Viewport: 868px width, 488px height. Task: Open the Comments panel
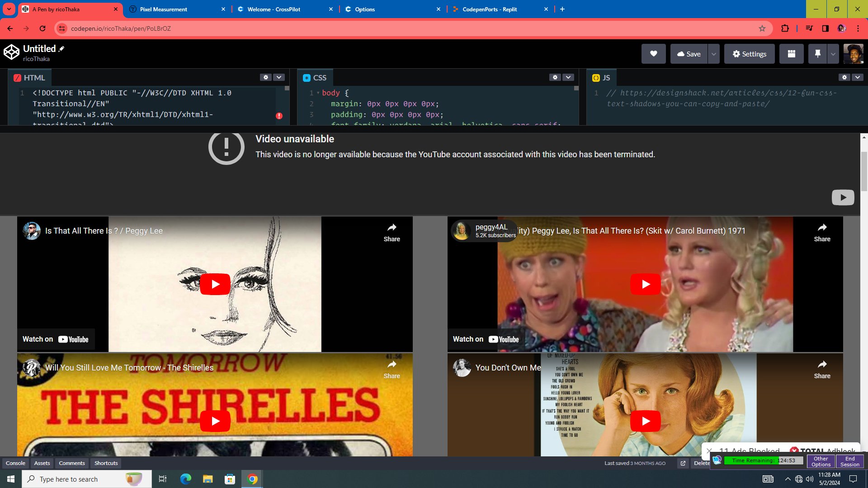(72, 463)
